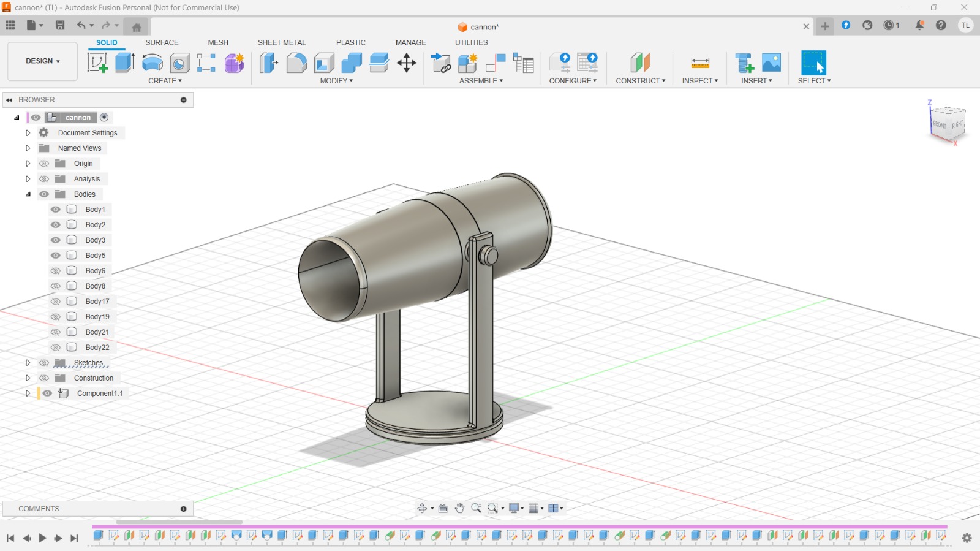Show Body6 via its visibility icon

coord(56,271)
